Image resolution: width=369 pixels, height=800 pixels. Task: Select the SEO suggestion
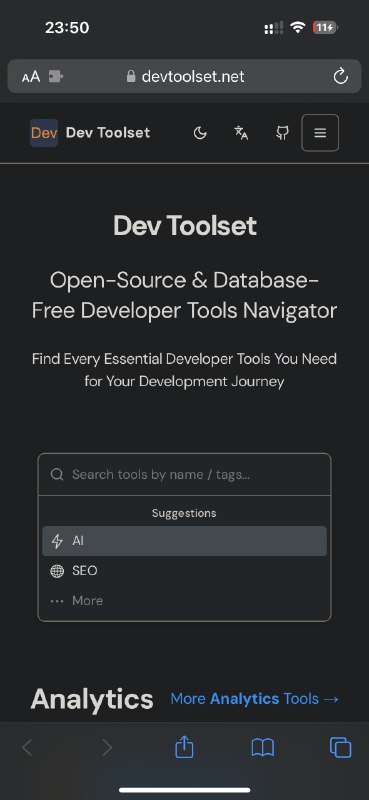[184, 570]
